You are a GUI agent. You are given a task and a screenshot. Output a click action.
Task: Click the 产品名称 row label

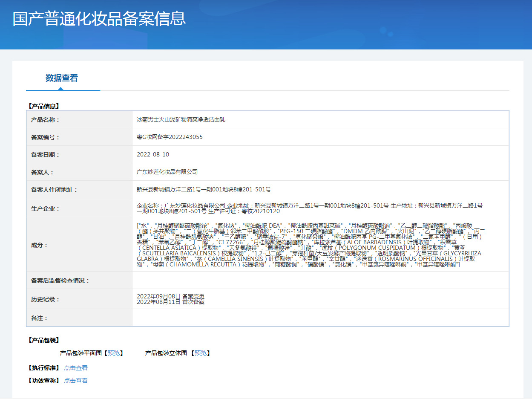[x=46, y=120]
